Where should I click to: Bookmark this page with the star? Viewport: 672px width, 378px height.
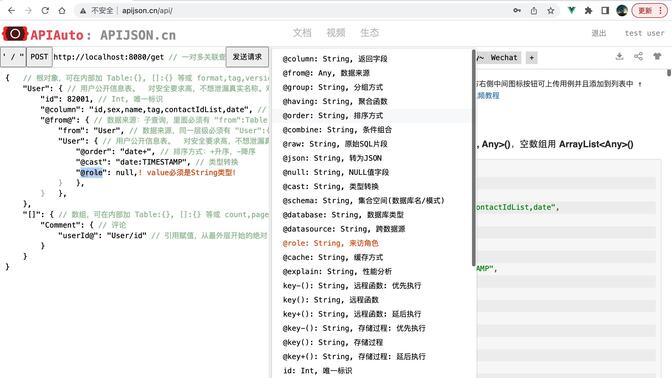[x=551, y=11]
